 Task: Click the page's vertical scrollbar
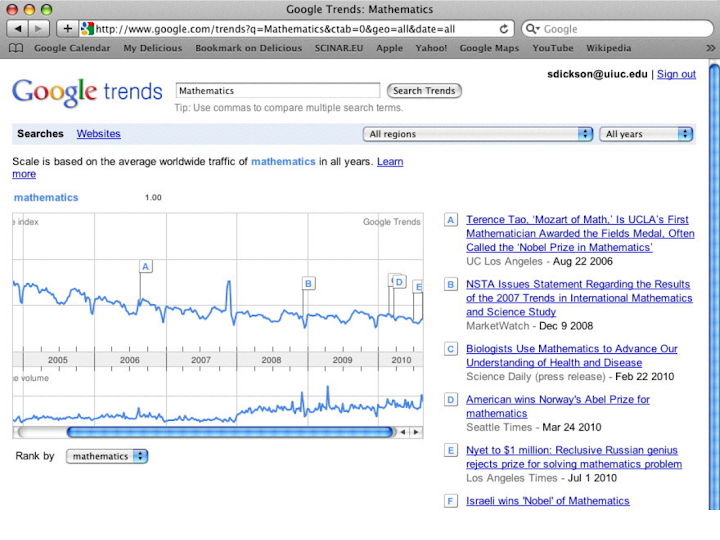click(x=714, y=285)
